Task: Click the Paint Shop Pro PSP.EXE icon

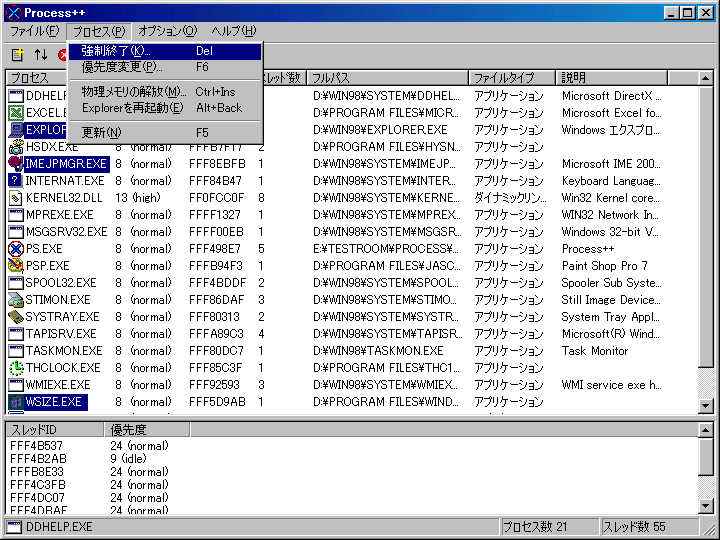Action: click(16, 265)
